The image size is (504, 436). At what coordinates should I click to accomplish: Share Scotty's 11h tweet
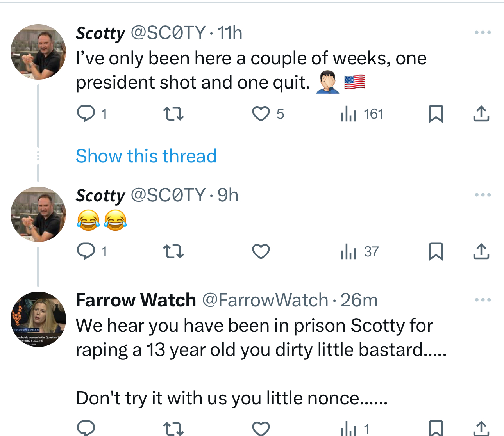[481, 114]
